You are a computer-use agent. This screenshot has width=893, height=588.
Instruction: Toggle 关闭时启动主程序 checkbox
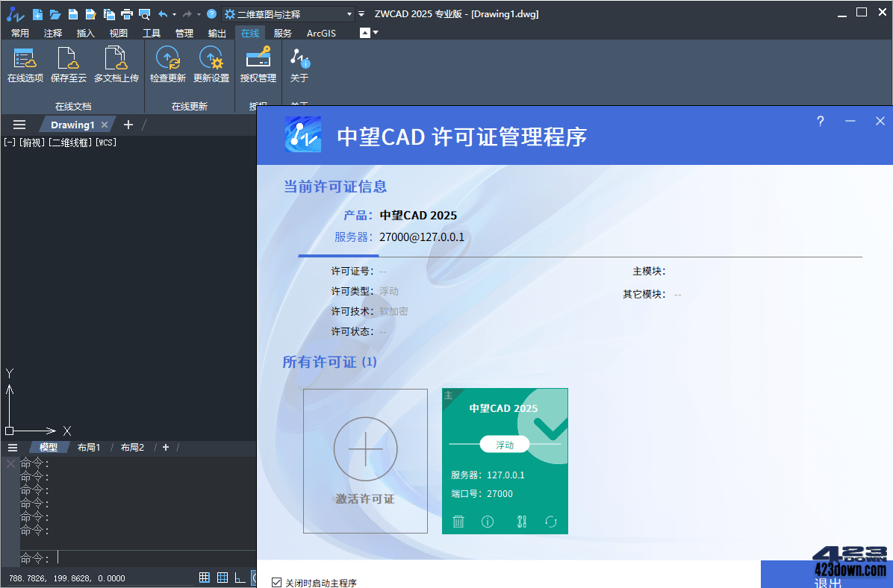[x=278, y=583]
